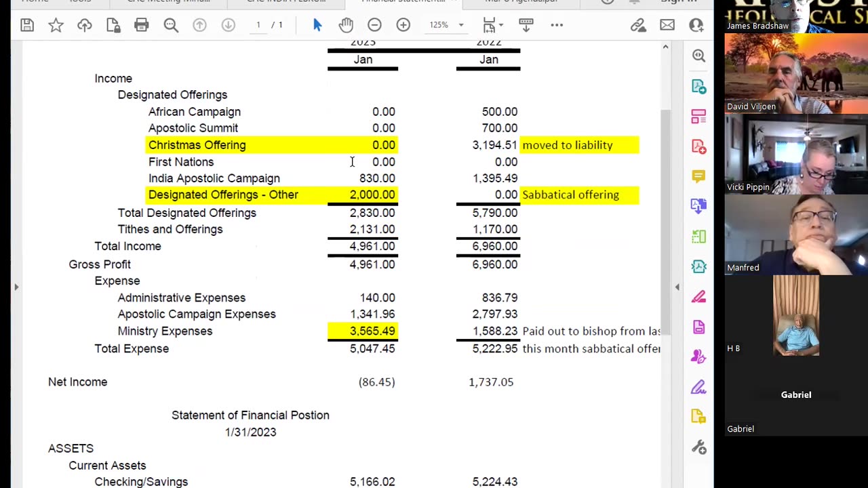Click the African Campaign 500.00 value

pyautogui.click(x=500, y=112)
